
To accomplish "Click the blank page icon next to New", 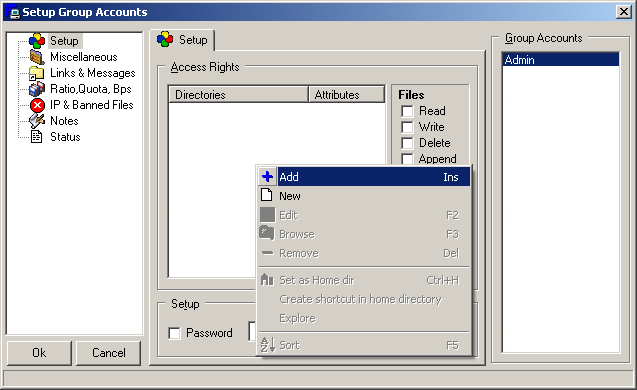I will (266, 195).
